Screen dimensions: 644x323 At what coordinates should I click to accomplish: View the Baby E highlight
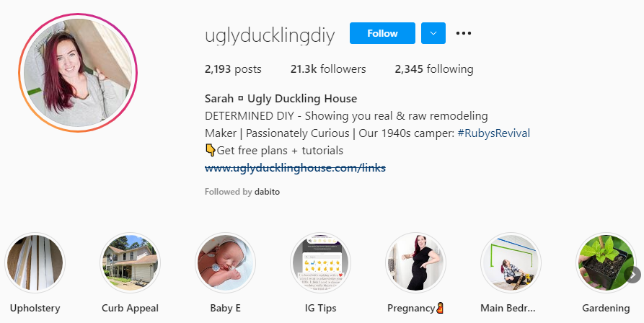[x=225, y=262]
